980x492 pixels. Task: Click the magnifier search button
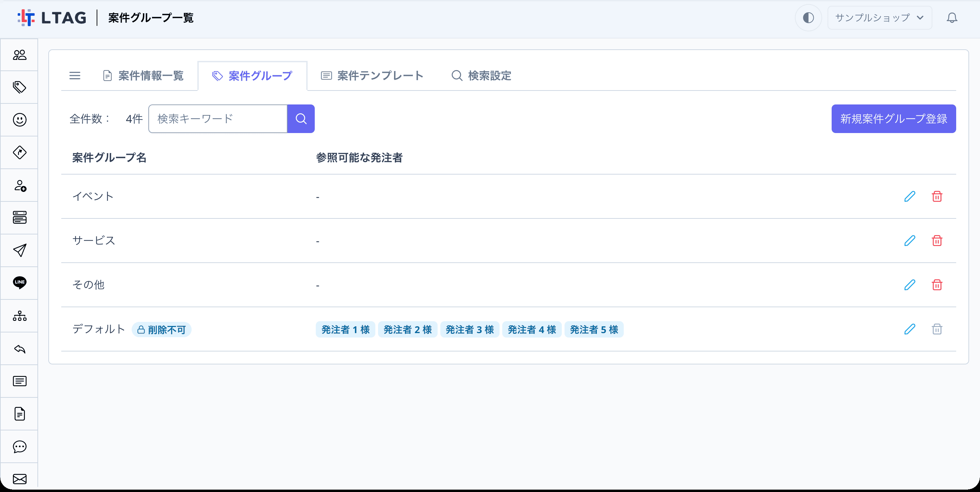(301, 119)
